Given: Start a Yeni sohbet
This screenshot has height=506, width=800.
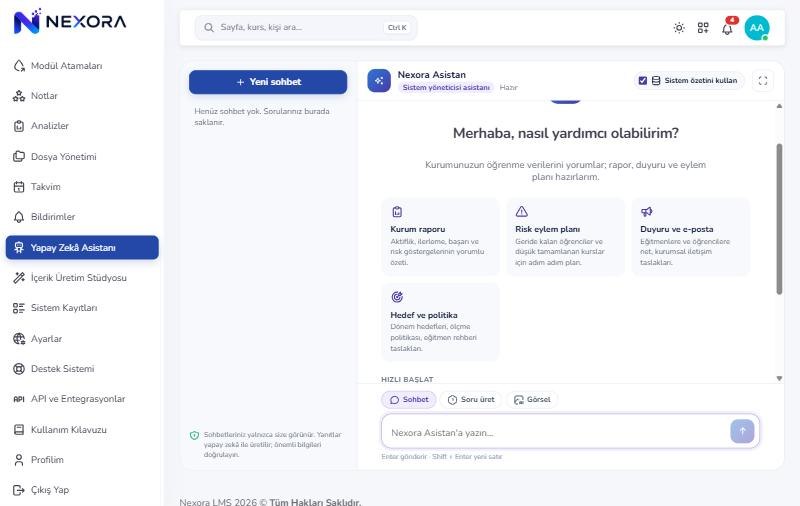Looking at the screenshot, I should (268, 82).
